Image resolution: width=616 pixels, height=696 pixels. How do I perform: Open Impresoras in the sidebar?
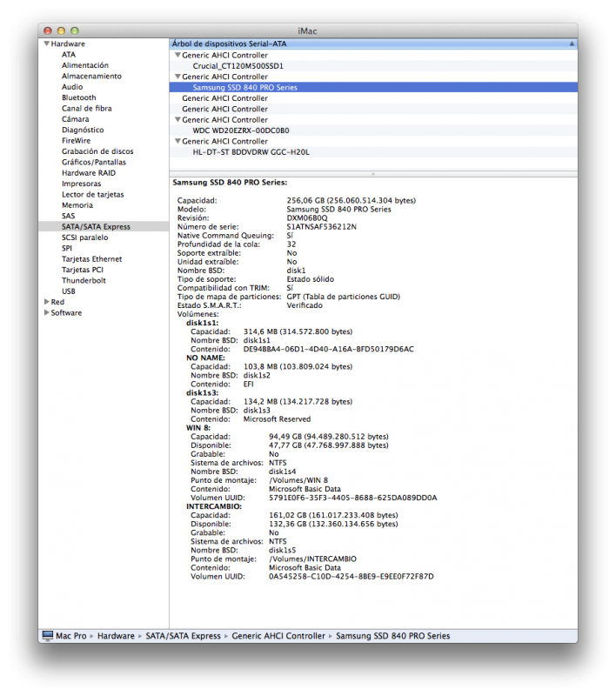coord(81,184)
